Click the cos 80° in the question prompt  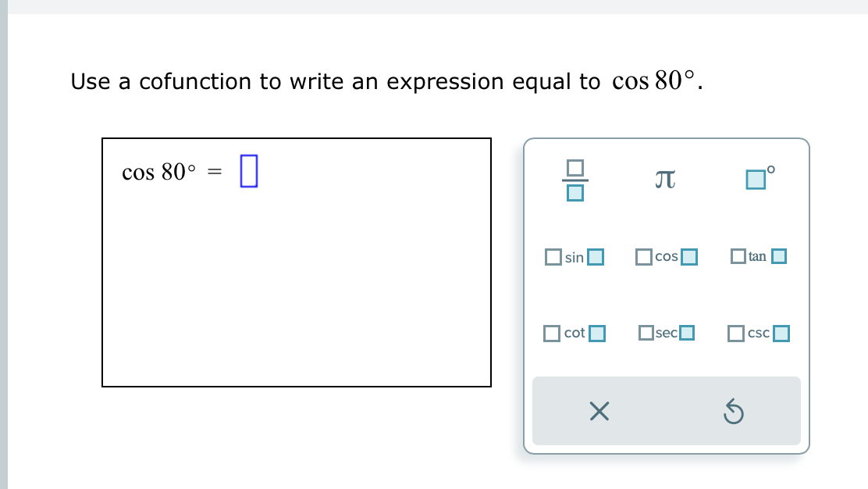pyautogui.click(x=653, y=81)
